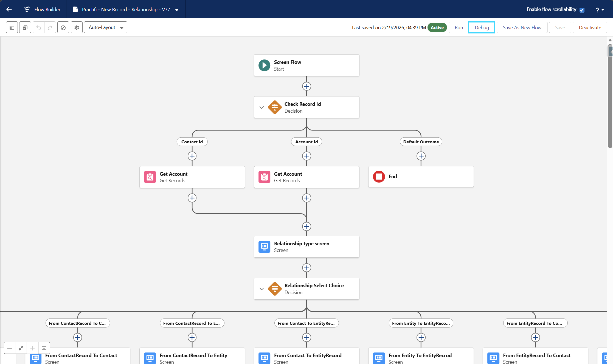Click the select elements toolbar icon
The image size is (613, 364).
(25, 27)
